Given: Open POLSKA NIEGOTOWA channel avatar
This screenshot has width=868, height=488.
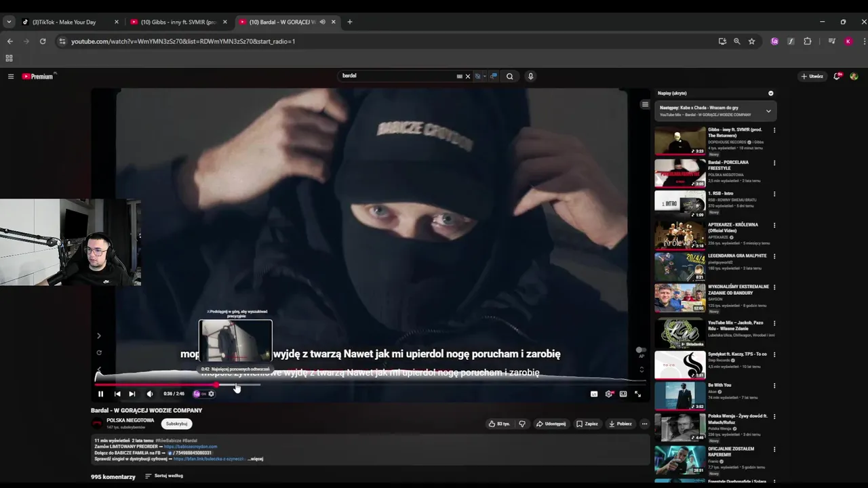Looking at the screenshot, I should tap(97, 424).
